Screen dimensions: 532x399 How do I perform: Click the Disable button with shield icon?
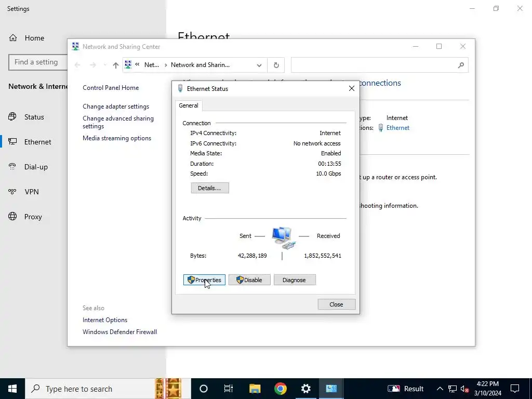coord(249,280)
